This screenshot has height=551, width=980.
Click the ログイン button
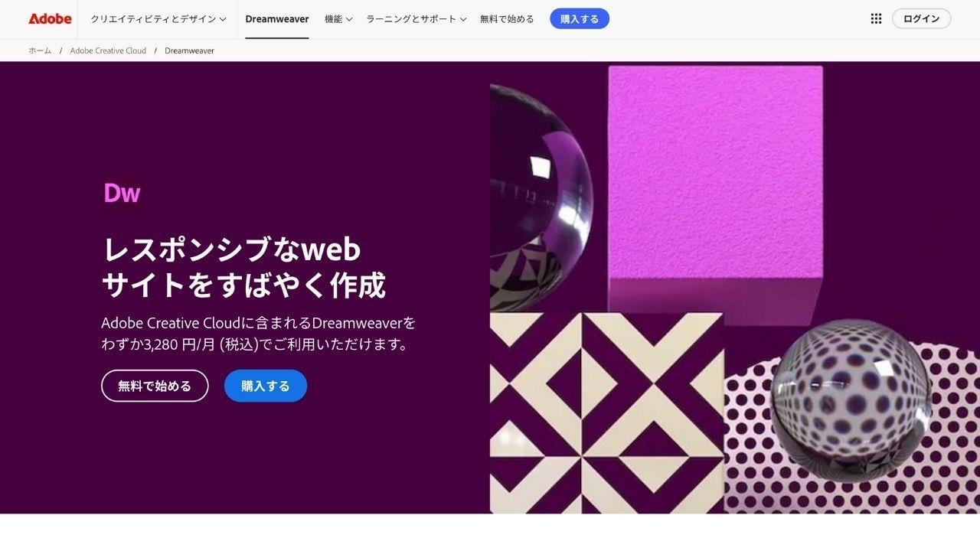[921, 18]
